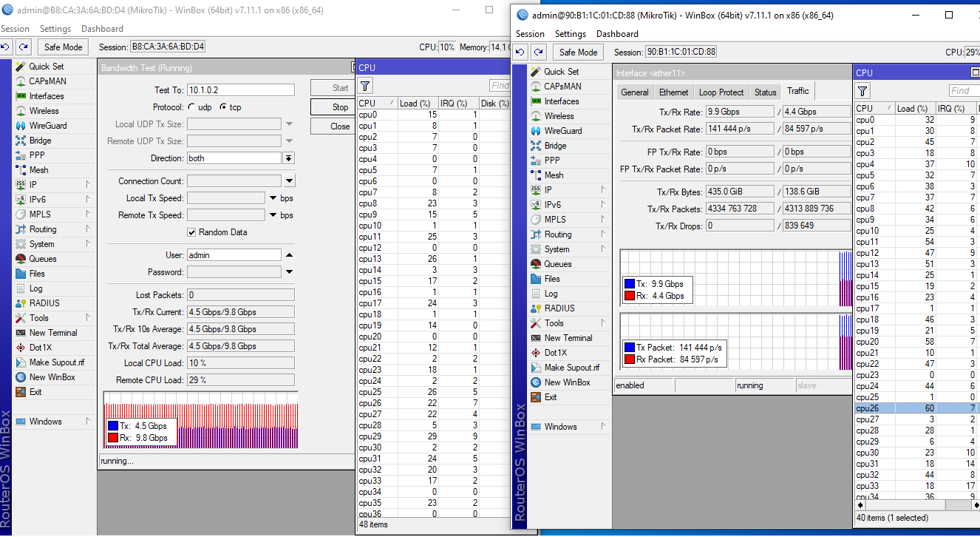Toggle Safe Mode in left WinBox

click(x=62, y=47)
